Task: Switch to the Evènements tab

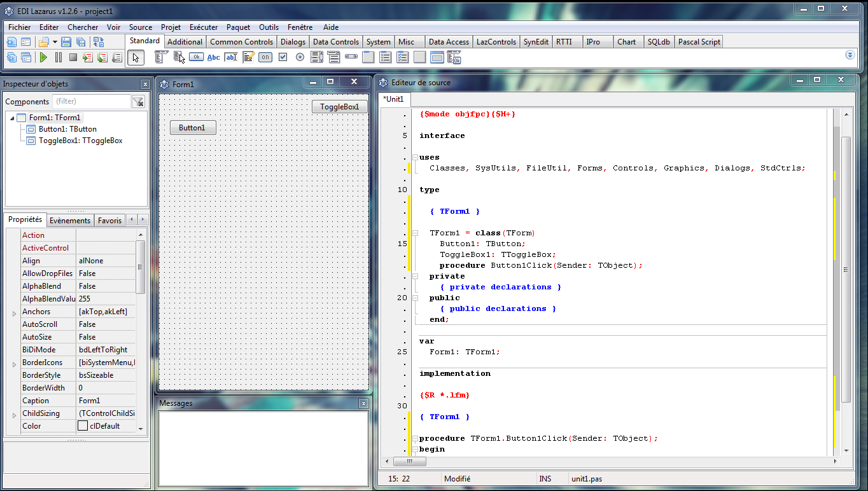Action: click(x=69, y=221)
